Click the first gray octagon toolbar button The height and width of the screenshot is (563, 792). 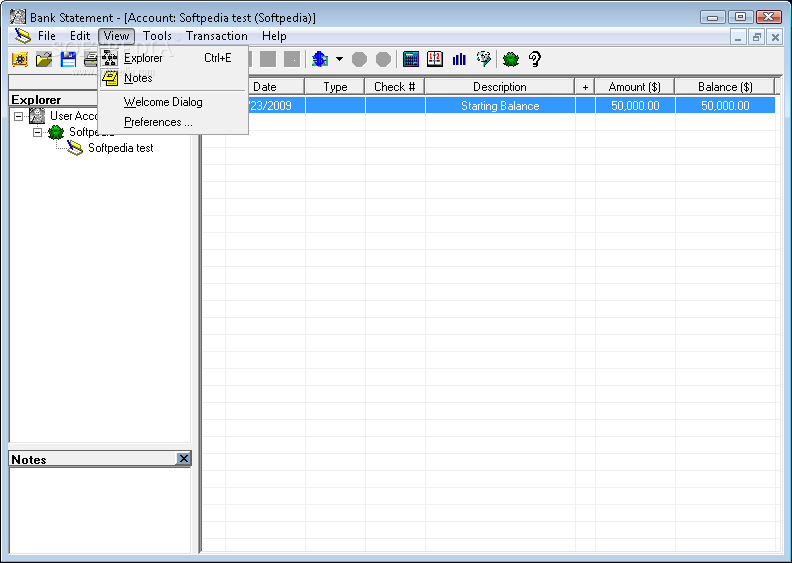pos(359,60)
